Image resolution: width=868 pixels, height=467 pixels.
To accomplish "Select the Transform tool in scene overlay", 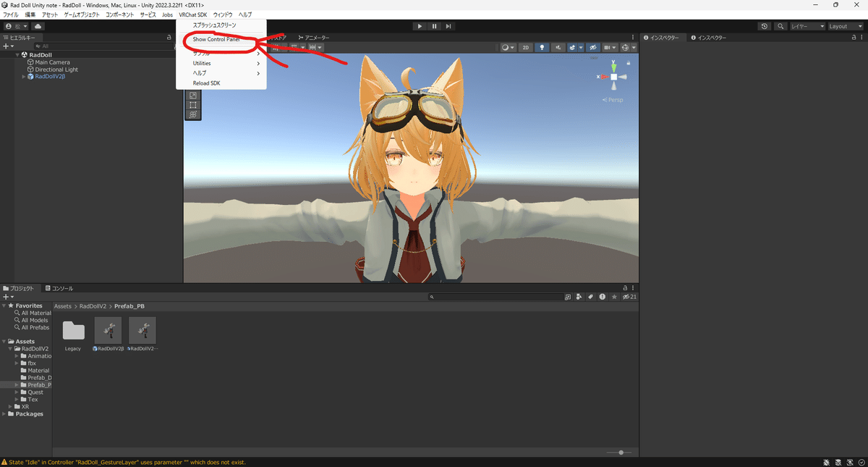I will tap(193, 114).
